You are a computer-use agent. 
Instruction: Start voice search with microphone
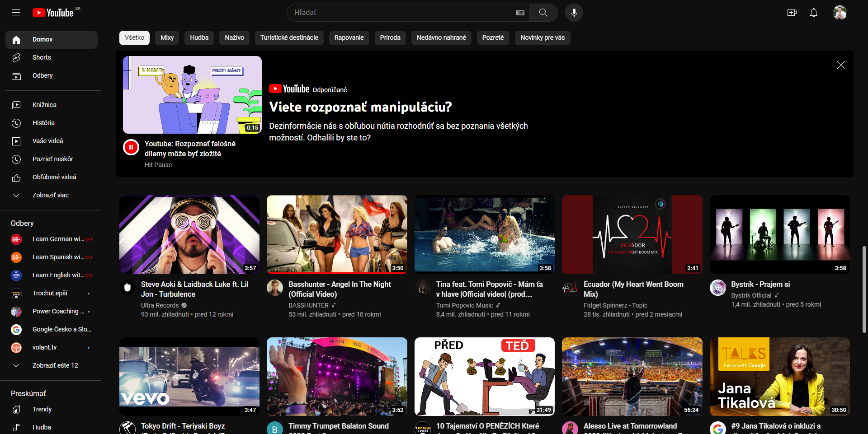(x=574, y=13)
